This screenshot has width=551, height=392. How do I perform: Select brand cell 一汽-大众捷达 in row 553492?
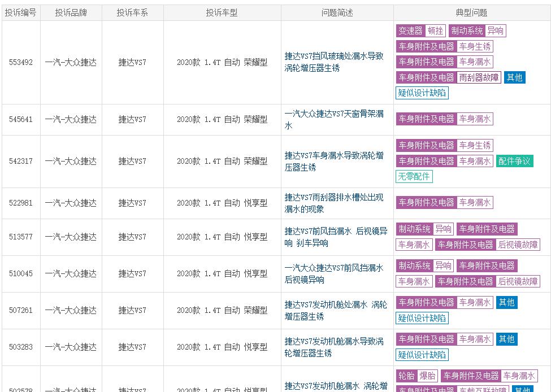point(71,63)
